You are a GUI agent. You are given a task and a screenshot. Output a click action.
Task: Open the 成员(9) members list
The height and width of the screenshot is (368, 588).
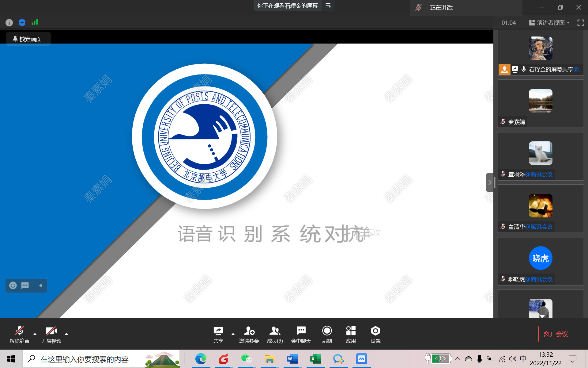pyautogui.click(x=275, y=334)
